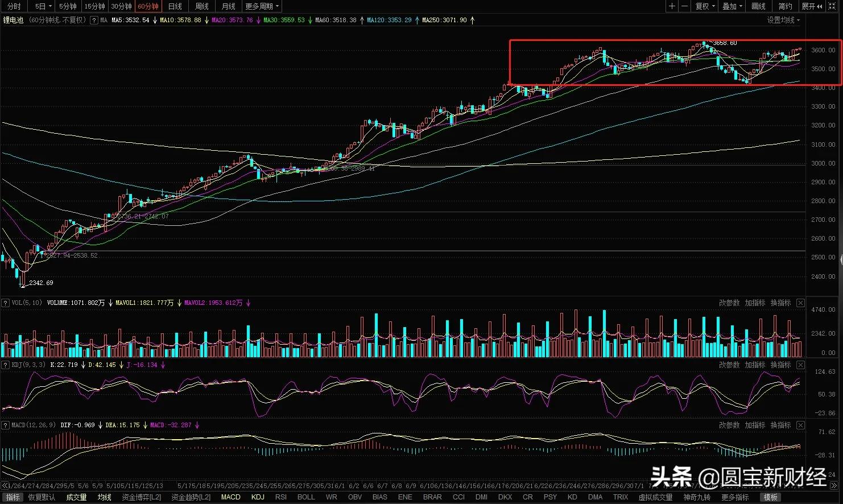Switch to the 月线 monthly tab
Viewport: 843px width, 504px height.
[228, 6]
